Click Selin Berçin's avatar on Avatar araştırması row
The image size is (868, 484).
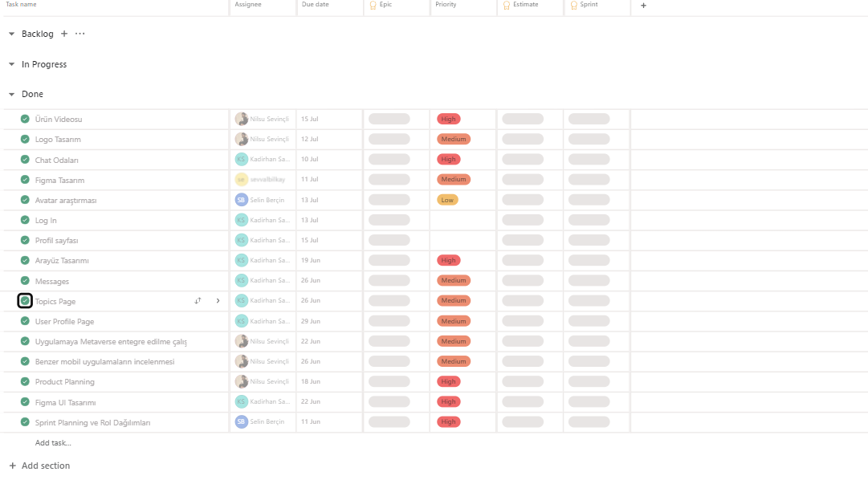tap(240, 199)
